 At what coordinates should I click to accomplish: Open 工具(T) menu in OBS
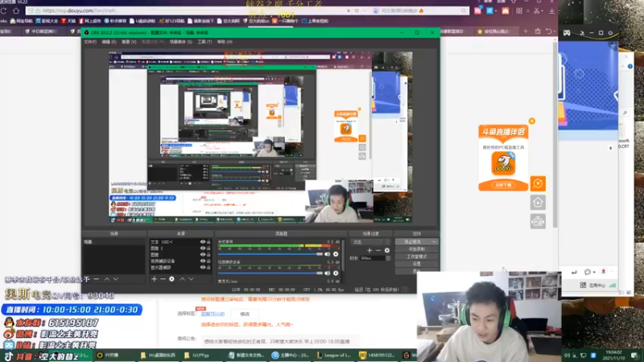(x=204, y=42)
